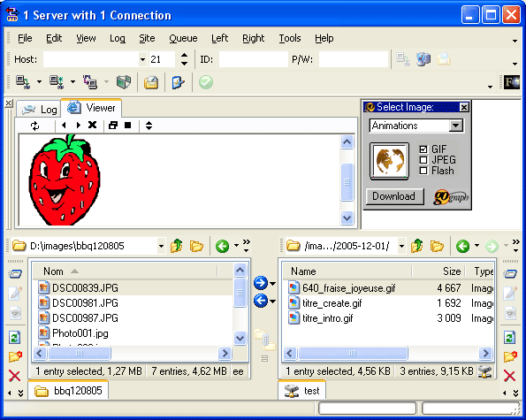Click the refresh icon in the right sidebar
This screenshot has width=526, height=420.
pos(510,337)
